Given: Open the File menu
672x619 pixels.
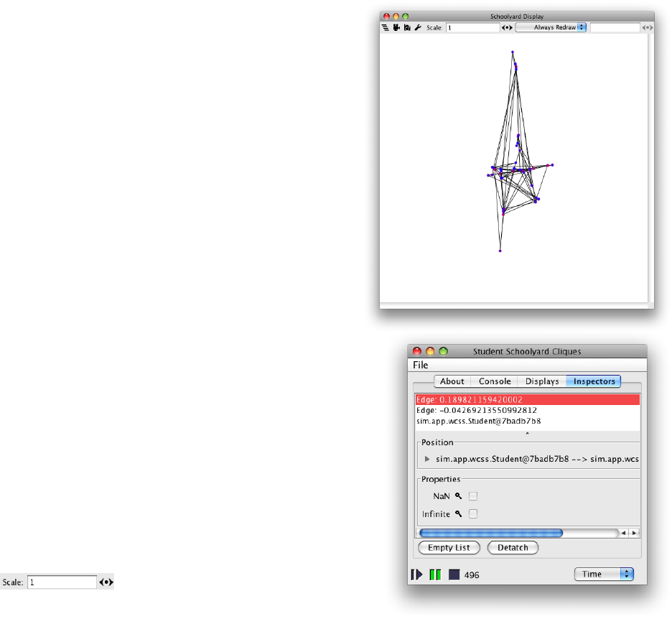Looking at the screenshot, I should coord(421,365).
